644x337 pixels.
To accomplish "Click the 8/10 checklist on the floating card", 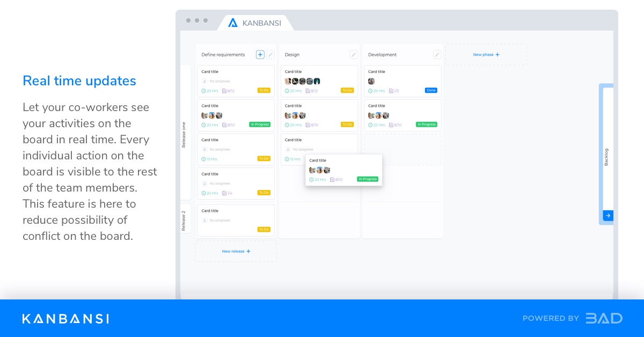I will click(336, 180).
